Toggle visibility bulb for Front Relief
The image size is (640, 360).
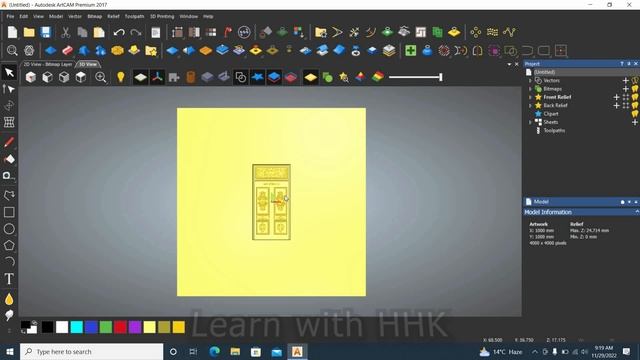(636, 97)
